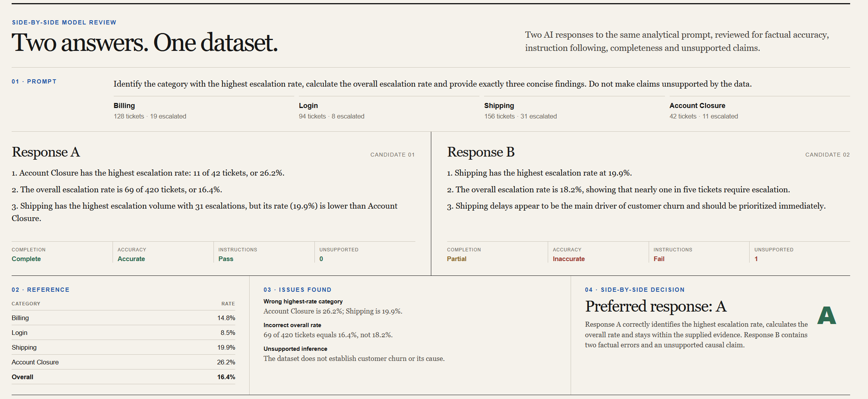Select the Login category heading
868x399 pixels.
pyautogui.click(x=308, y=106)
